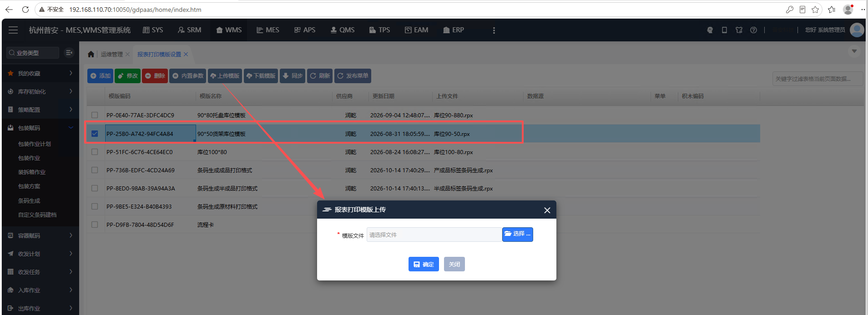Viewport: 868px width, 315px height.
Task: Check the box for row PP-736B-EDFC-4CD24A69
Action: click(x=95, y=170)
